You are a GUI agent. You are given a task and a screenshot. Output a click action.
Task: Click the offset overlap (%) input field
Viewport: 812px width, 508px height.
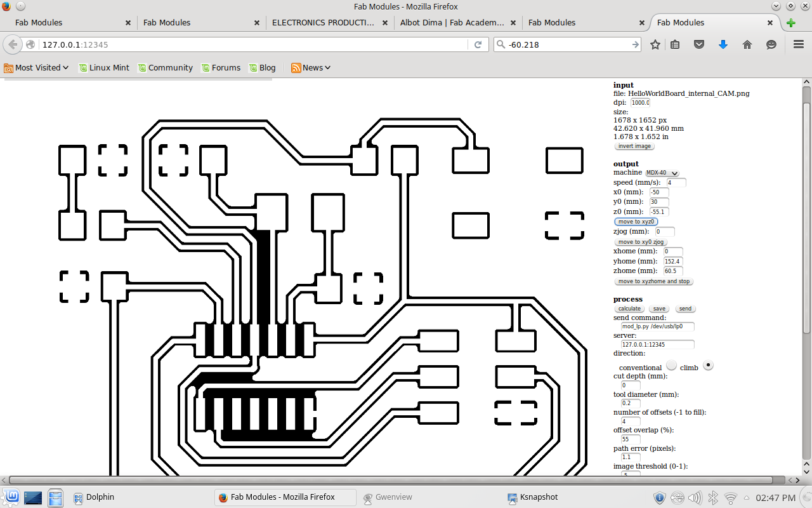pyautogui.click(x=631, y=439)
